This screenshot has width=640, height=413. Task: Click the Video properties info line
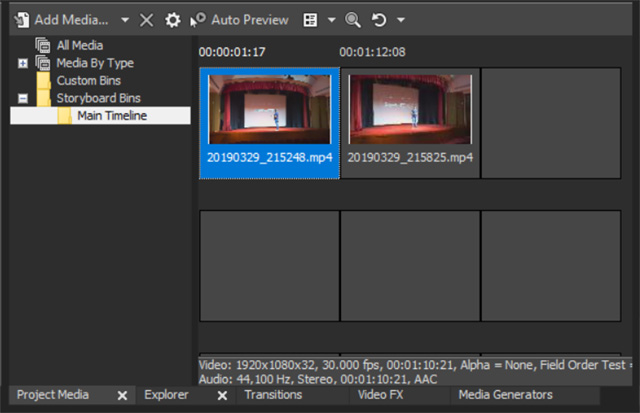(x=415, y=365)
